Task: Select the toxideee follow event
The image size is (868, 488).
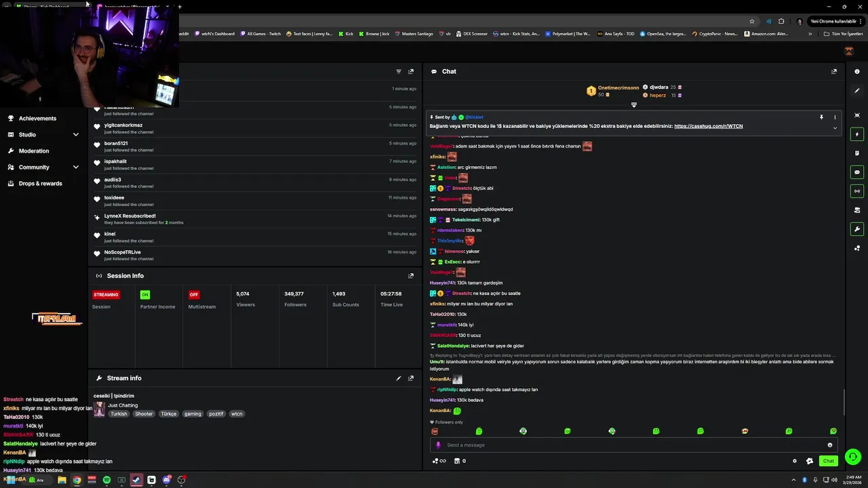Action: [x=256, y=201]
